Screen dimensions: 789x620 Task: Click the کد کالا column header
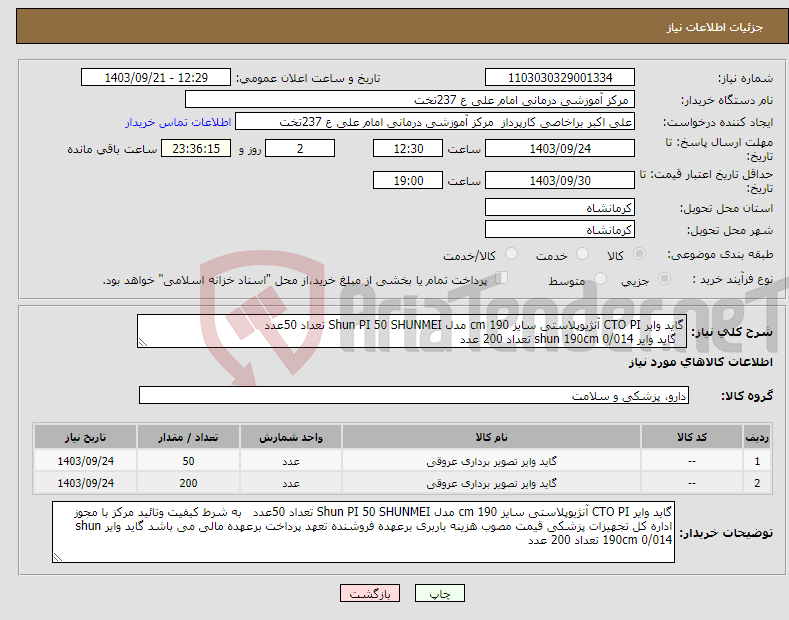click(x=692, y=437)
